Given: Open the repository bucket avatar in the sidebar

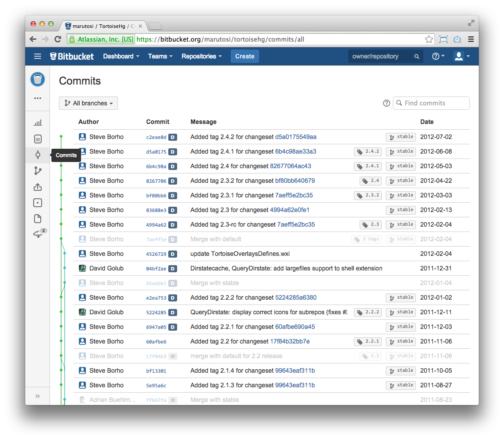Looking at the screenshot, I should point(38,79).
